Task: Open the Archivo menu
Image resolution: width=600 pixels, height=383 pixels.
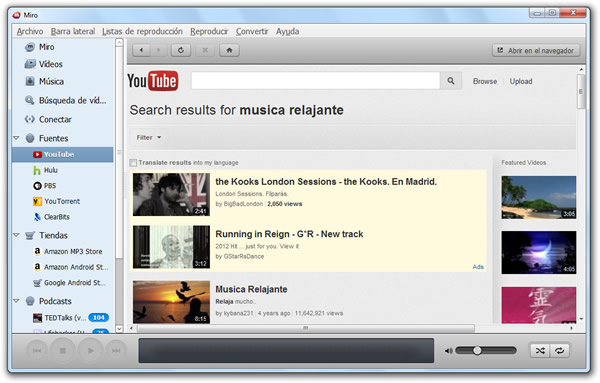Action: pos(30,31)
